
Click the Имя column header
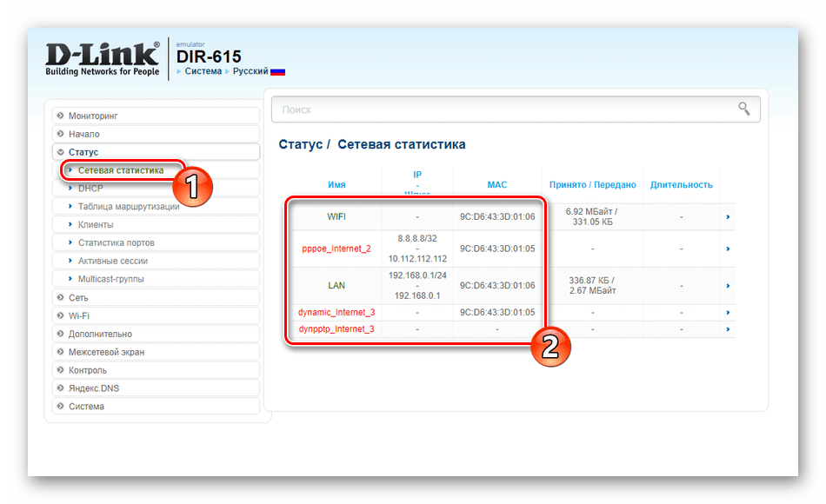click(336, 185)
